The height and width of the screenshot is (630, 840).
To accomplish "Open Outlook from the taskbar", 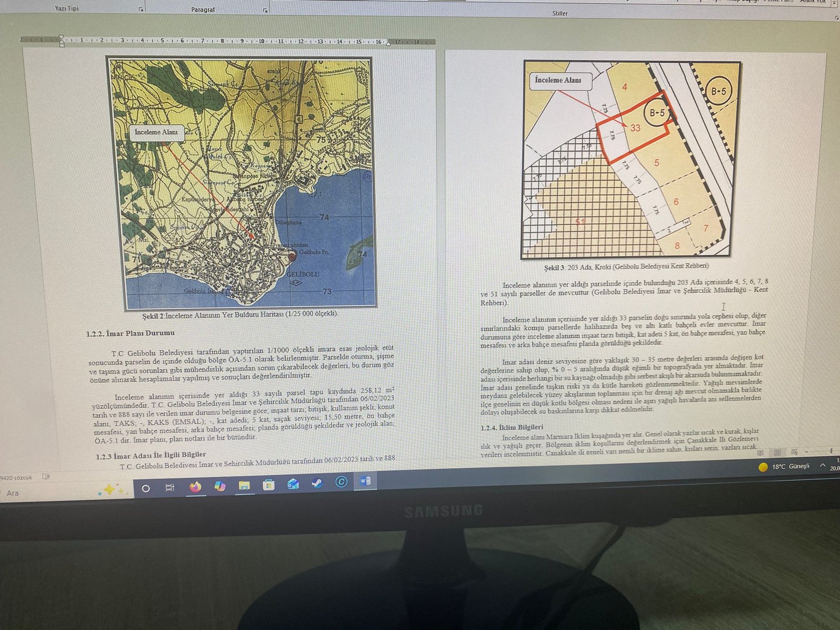I will point(293,484).
